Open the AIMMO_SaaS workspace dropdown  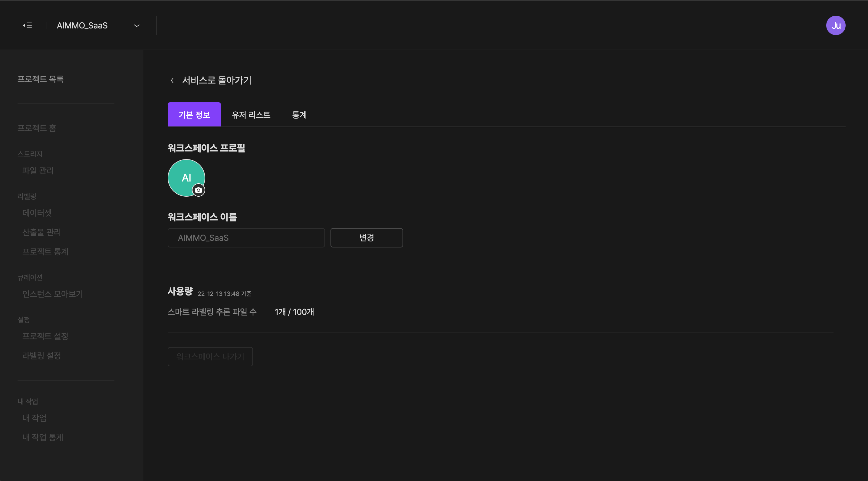pos(98,26)
